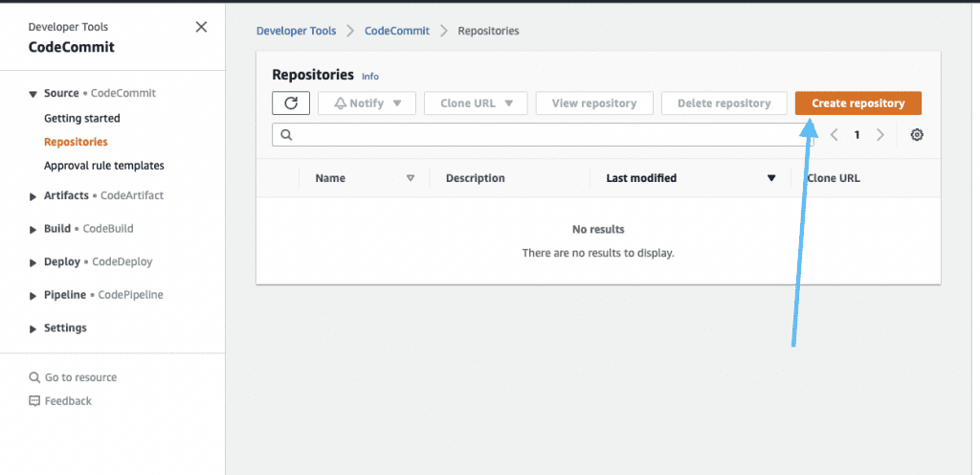
Task: Click the Description column header
Action: (475, 178)
